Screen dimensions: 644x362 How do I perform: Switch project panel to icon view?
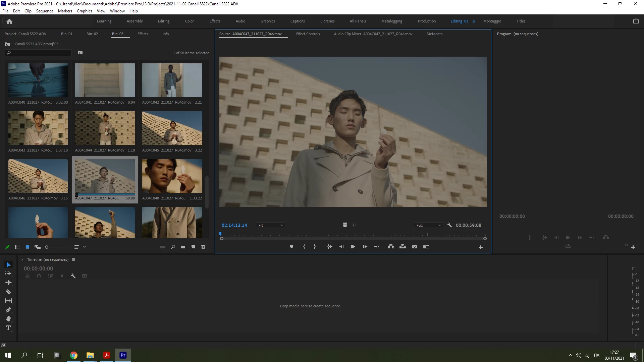point(28,247)
